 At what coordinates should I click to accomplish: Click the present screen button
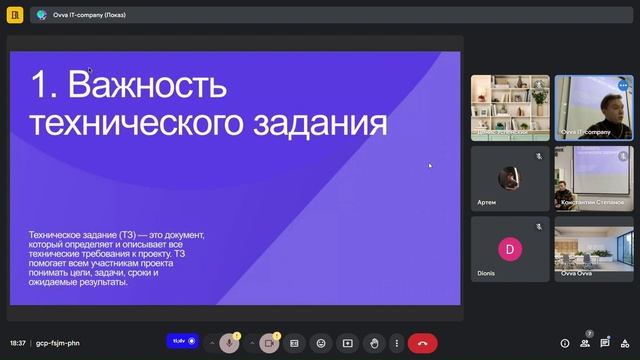click(348, 343)
